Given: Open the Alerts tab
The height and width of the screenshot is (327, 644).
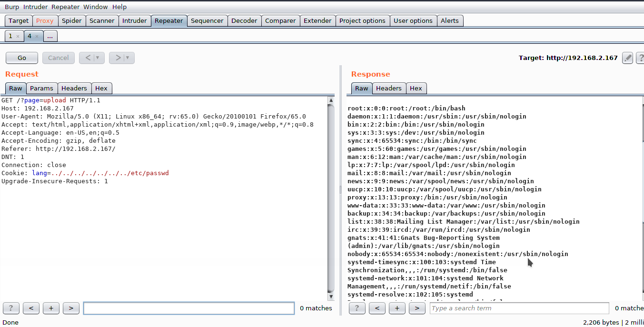Looking at the screenshot, I should tap(450, 20).
